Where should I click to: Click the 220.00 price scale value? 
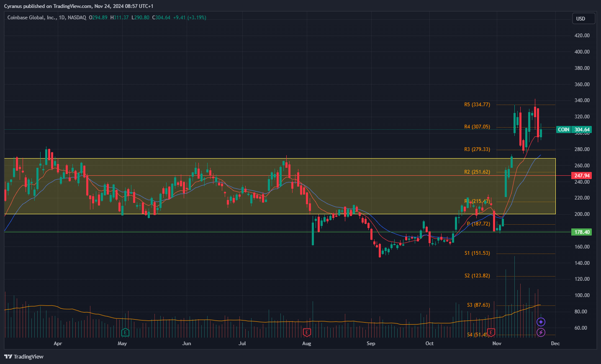click(x=582, y=198)
